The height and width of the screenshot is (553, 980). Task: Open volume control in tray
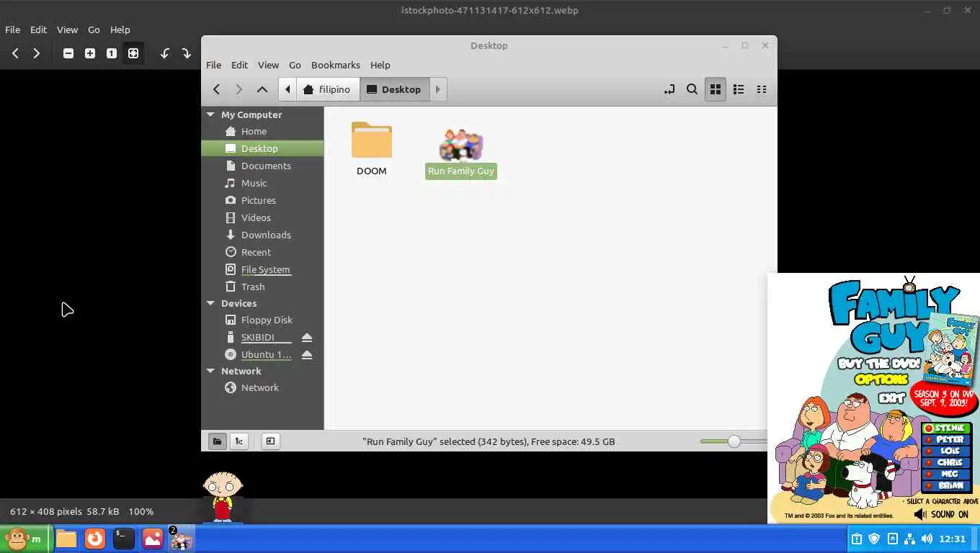pos(927,539)
